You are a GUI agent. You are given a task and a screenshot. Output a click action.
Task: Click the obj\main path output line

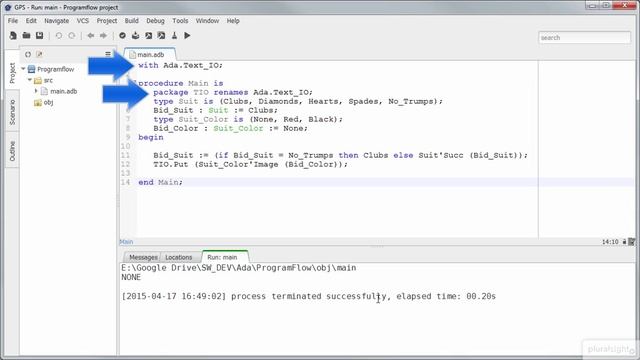click(239, 268)
